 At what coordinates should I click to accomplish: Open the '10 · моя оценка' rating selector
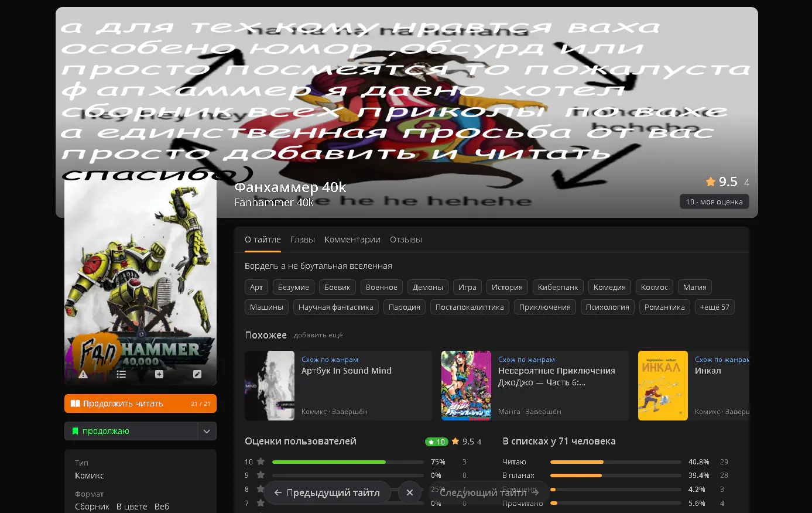coord(714,202)
